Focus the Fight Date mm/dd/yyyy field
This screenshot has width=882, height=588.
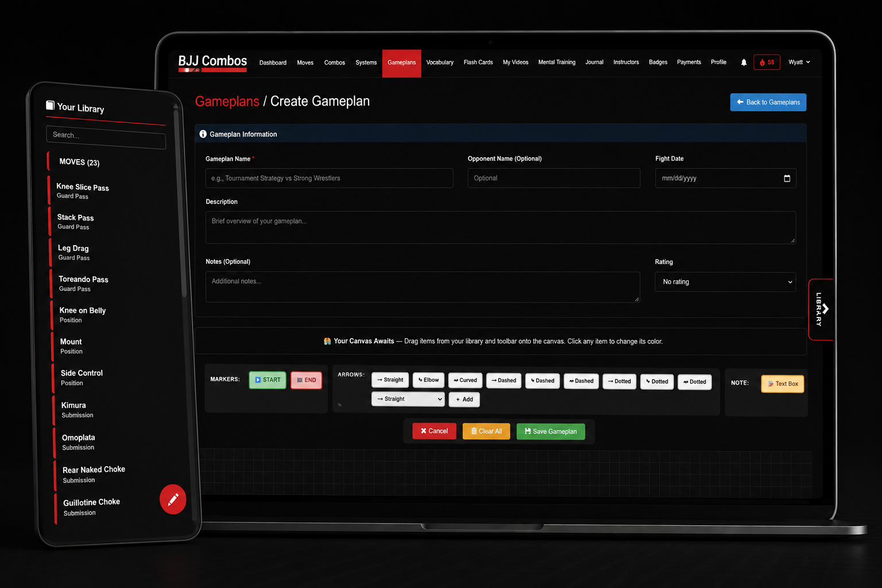(725, 179)
